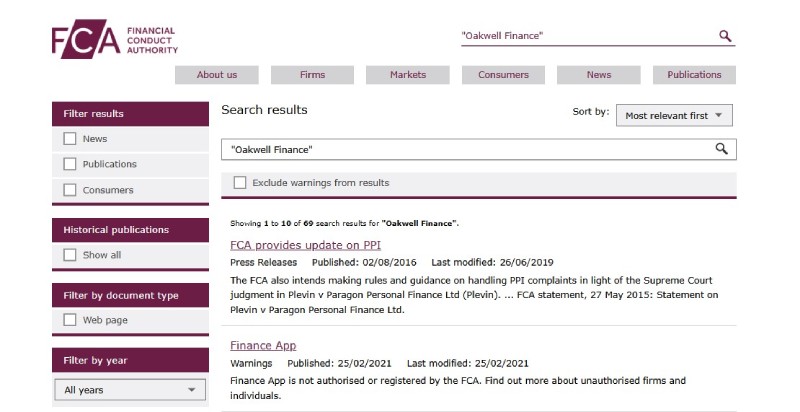
Task: Click the Search results heading
Action: tap(264, 110)
